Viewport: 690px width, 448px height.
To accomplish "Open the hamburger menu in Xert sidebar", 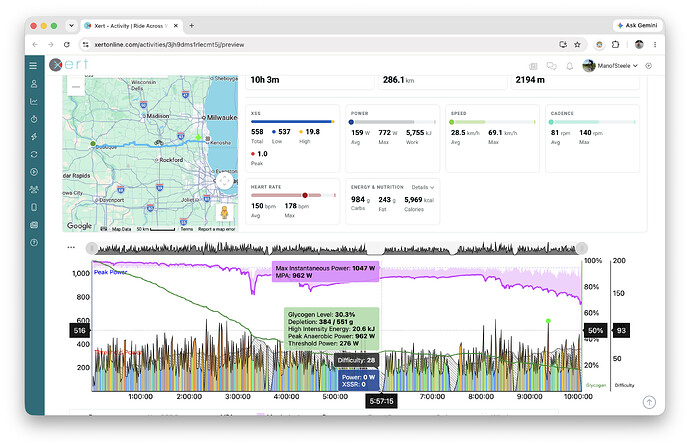I will [x=33, y=66].
